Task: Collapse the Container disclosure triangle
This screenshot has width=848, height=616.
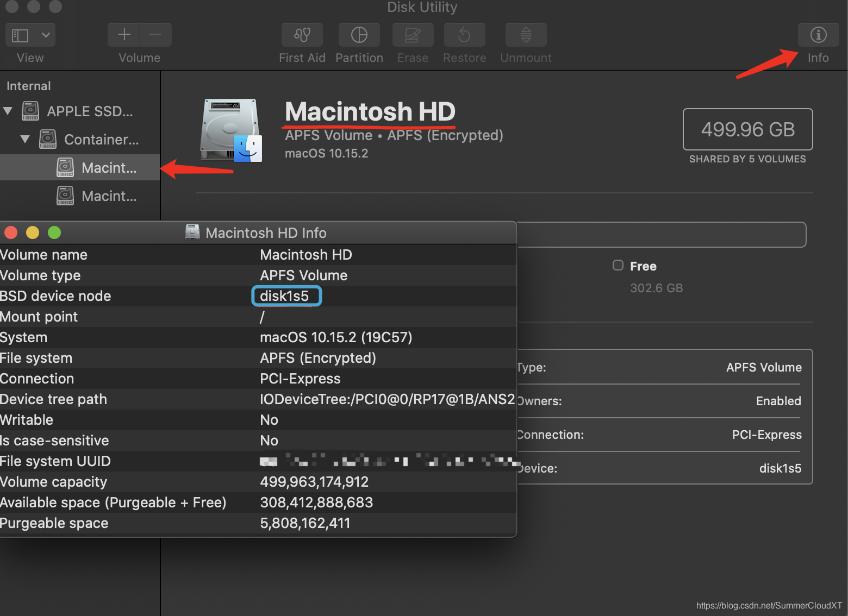Action: tap(25, 139)
